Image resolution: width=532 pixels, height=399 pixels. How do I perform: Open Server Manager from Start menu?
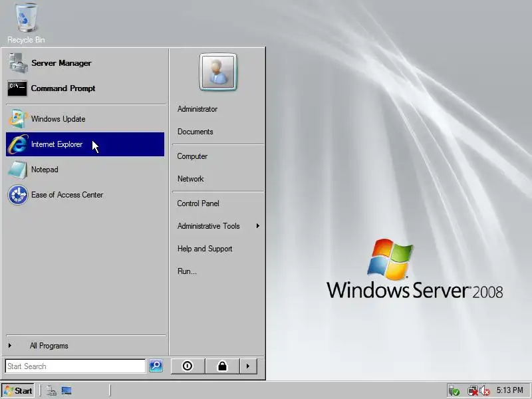click(85, 63)
